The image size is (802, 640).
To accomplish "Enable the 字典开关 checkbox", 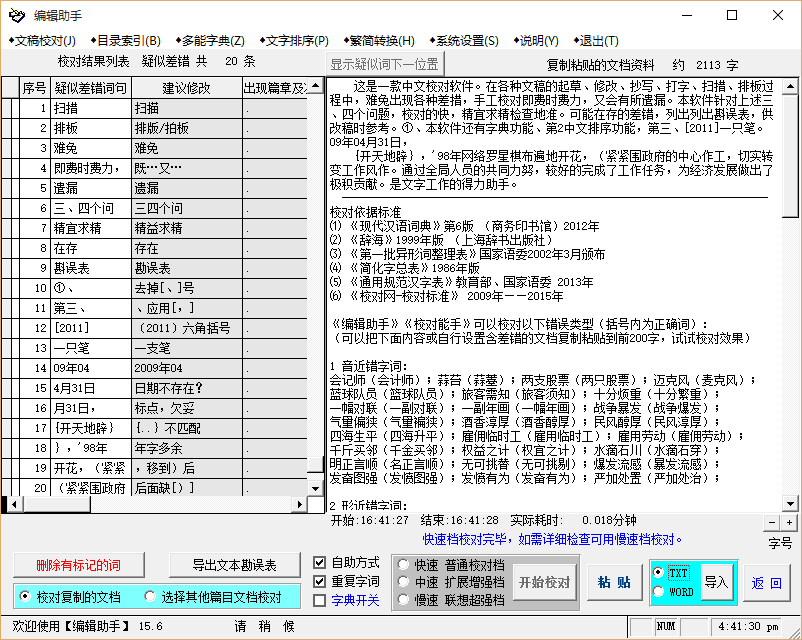I will click(320, 601).
